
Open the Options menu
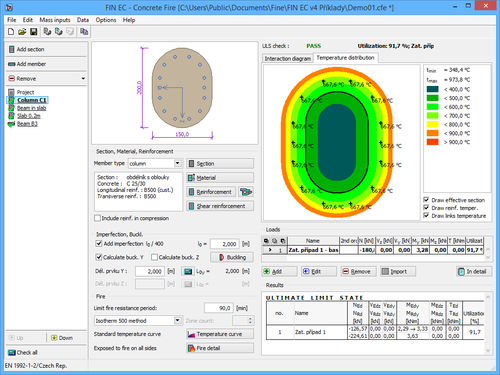(106, 20)
